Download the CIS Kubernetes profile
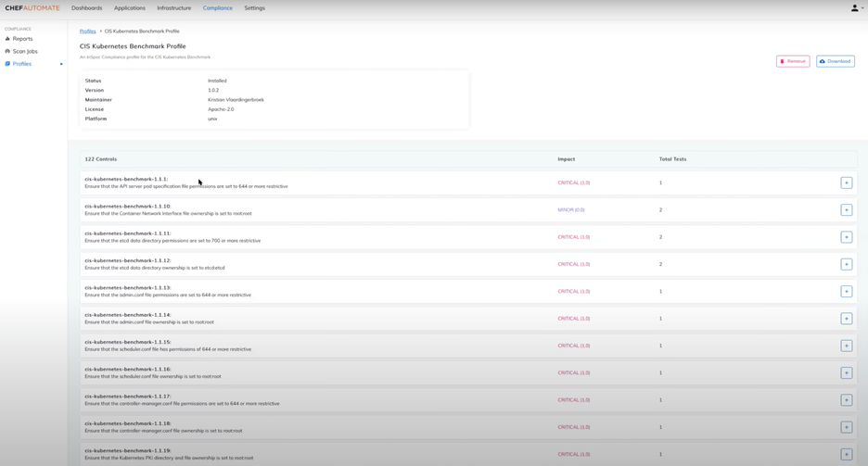 click(836, 61)
